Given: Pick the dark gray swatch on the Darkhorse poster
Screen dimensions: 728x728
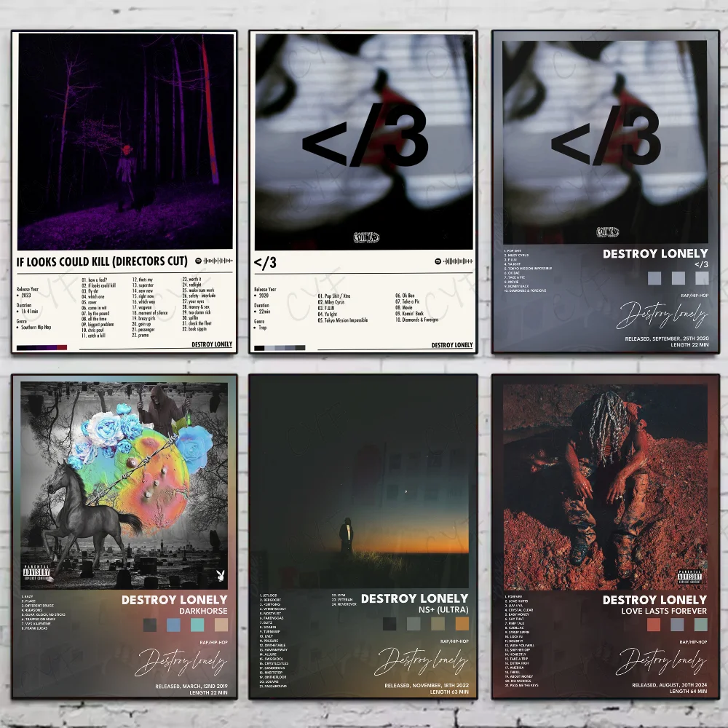Looking at the screenshot, I should tap(150, 625).
